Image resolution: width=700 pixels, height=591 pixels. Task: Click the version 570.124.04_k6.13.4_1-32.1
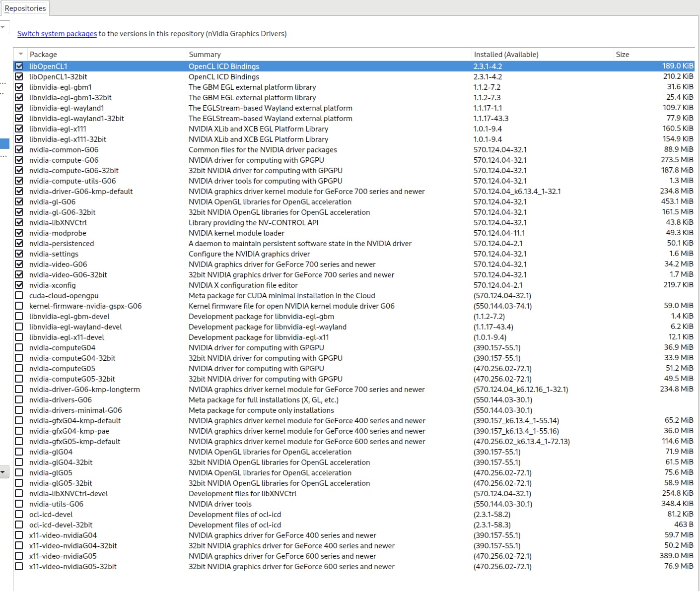click(x=517, y=191)
